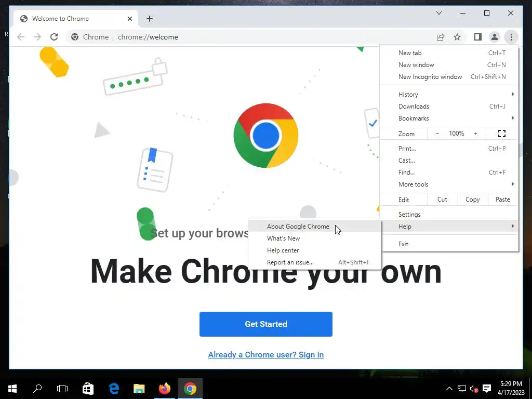The width and height of the screenshot is (532, 399).
Task: Launch Microsoft Store from taskbar
Action: coord(88,389)
